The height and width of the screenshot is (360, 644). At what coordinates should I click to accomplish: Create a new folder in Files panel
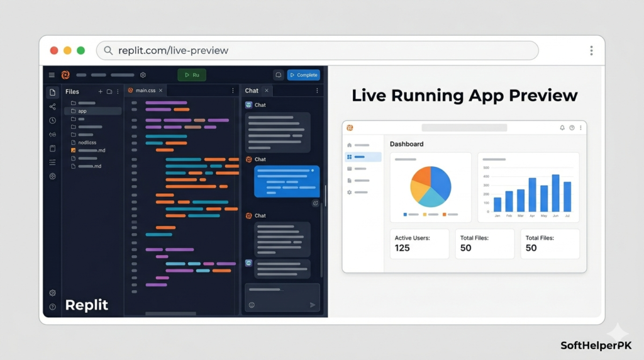109,92
